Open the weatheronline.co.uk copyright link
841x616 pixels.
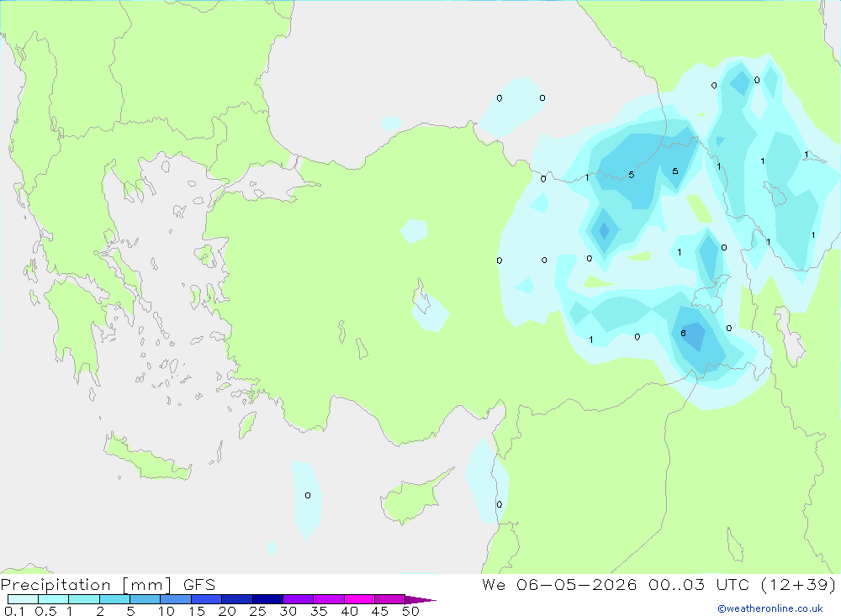coord(770,608)
